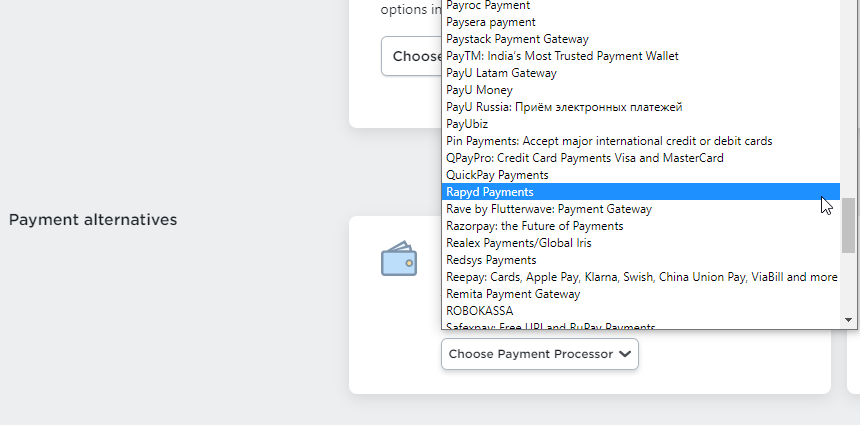Screen dimensions: 860x425
Task: Select Remita Payment Gateway
Action: click(512, 294)
